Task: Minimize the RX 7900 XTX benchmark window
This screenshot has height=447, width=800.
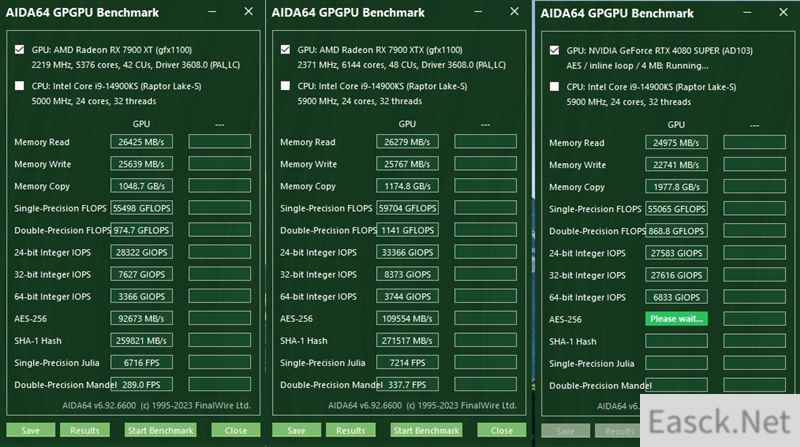Action: tap(478, 12)
